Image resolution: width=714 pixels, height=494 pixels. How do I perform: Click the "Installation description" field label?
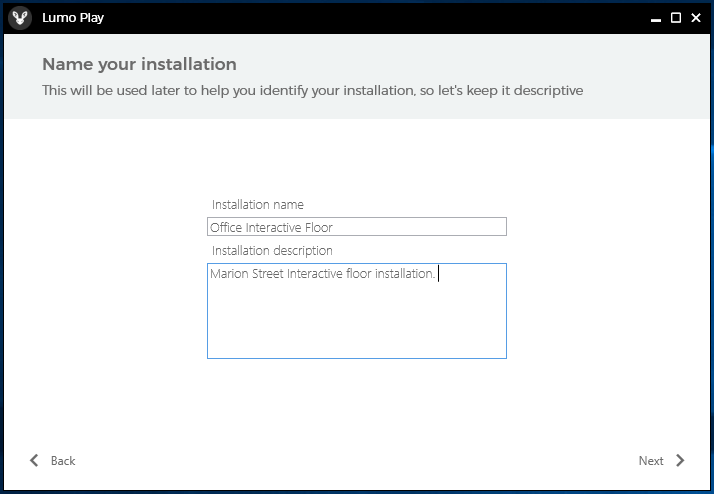272,251
